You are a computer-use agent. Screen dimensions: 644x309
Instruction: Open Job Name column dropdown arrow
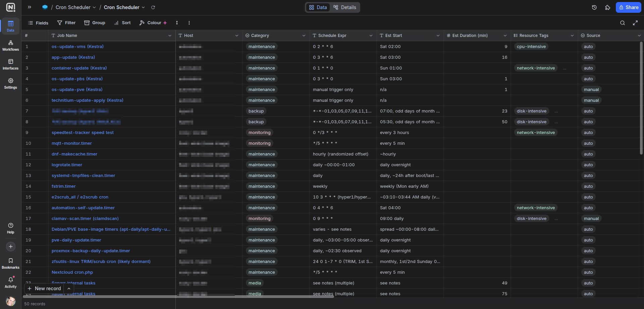tap(170, 36)
